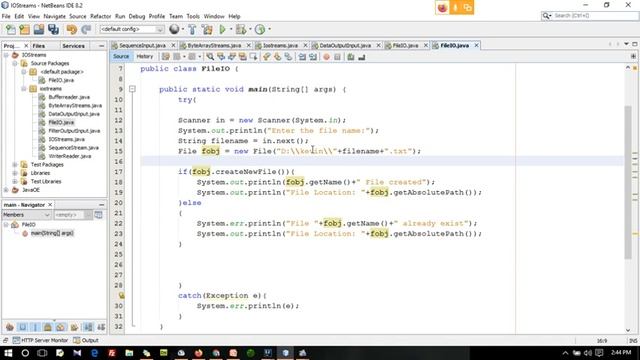Close the Iostreams.java editor tab
The height and width of the screenshot is (360, 640).
pyautogui.click(x=304, y=45)
